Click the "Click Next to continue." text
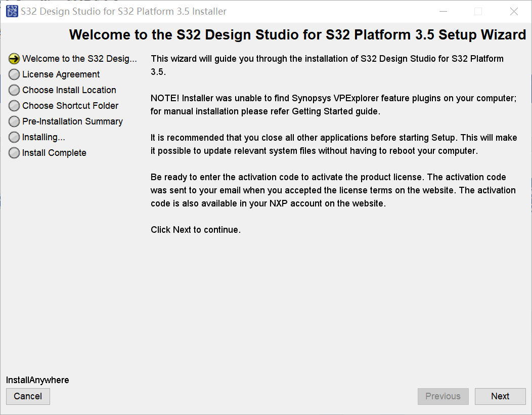The width and height of the screenshot is (532, 415). click(x=196, y=230)
